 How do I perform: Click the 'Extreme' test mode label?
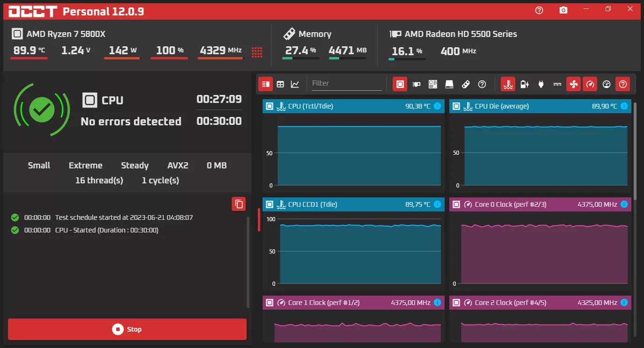(x=86, y=166)
